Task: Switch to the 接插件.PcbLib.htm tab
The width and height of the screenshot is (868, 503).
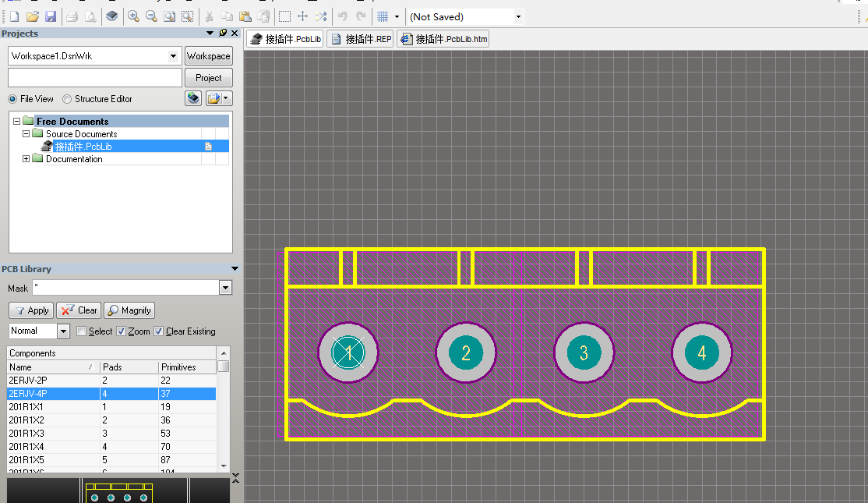Action: pyautogui.click(x=443, y=39)
